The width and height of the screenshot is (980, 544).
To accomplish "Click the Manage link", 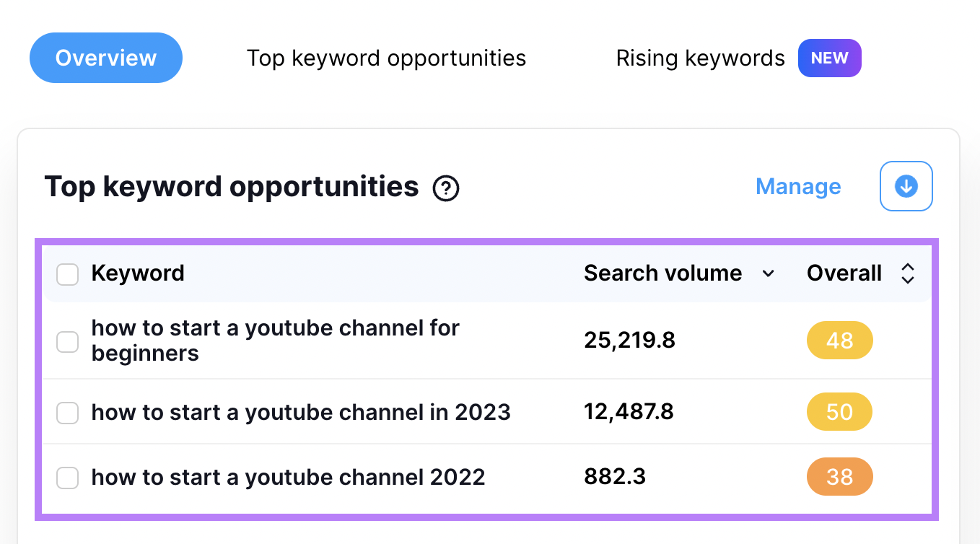I will [797, 186].
